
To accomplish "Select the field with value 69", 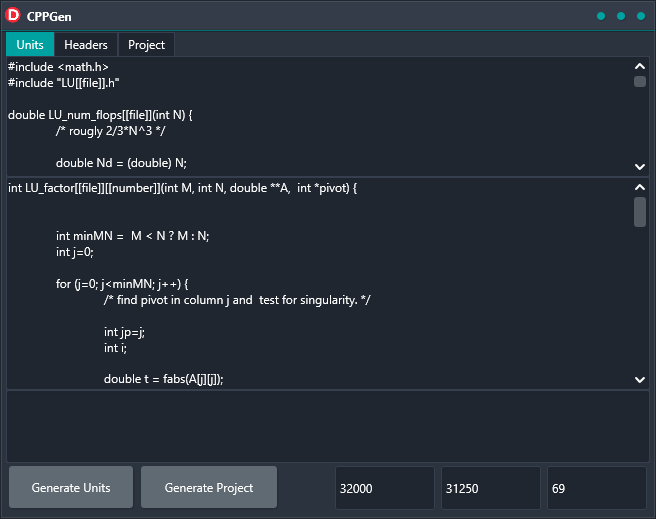I will point(596,488).
